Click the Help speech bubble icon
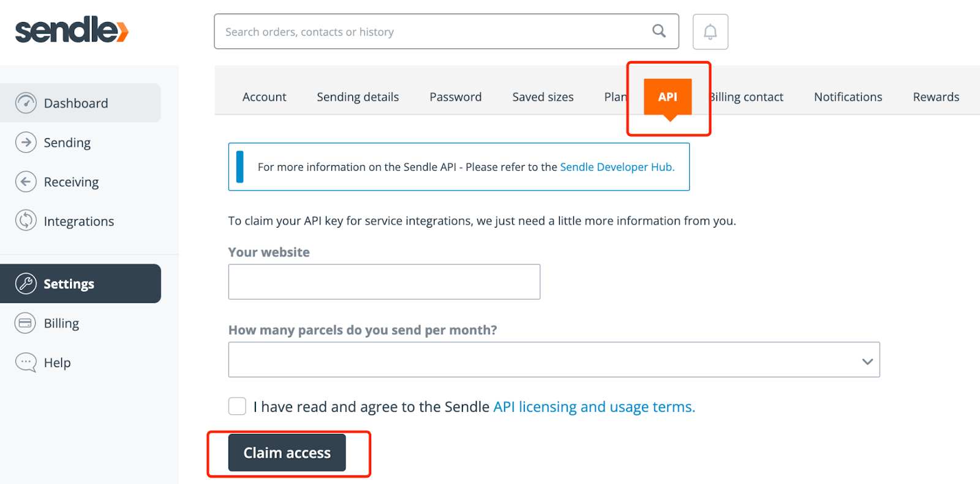 26,362
